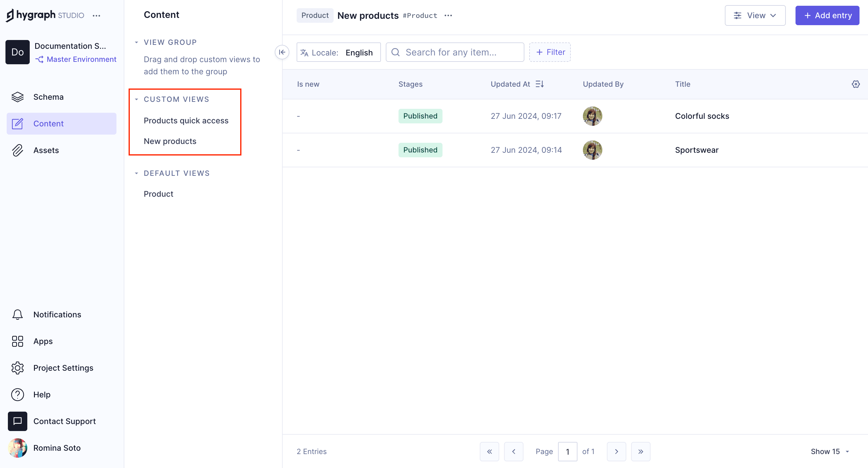Open the Apps section
This screenshot has height=468, width=868.
[x=43, y=341]
